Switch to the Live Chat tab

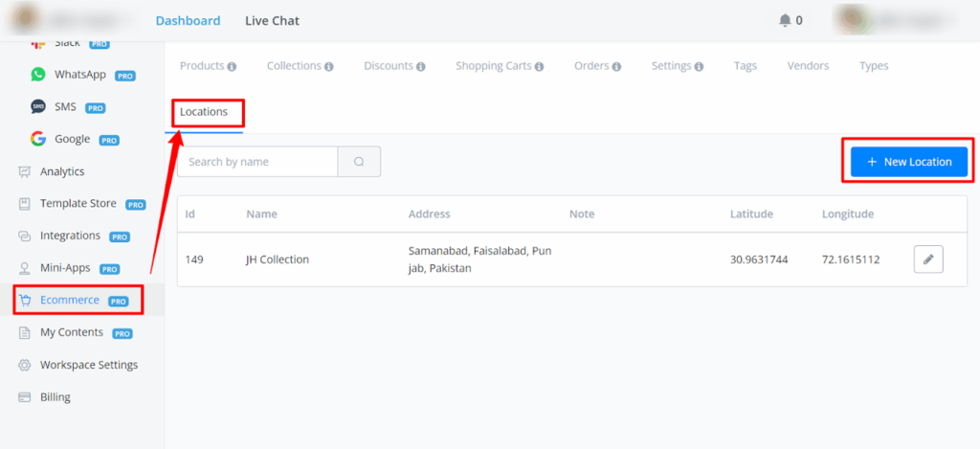pyautogui.click(x=272, y=20)
